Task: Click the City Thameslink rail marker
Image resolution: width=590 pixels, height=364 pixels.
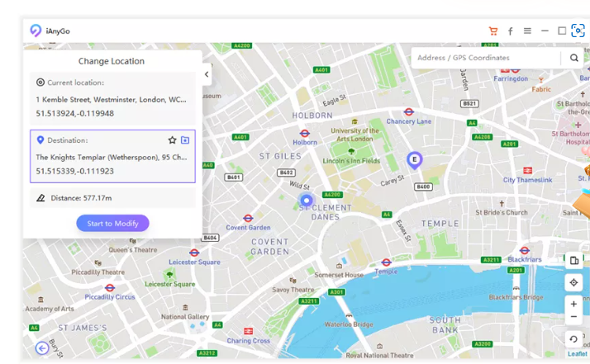Action: (527, 170)
